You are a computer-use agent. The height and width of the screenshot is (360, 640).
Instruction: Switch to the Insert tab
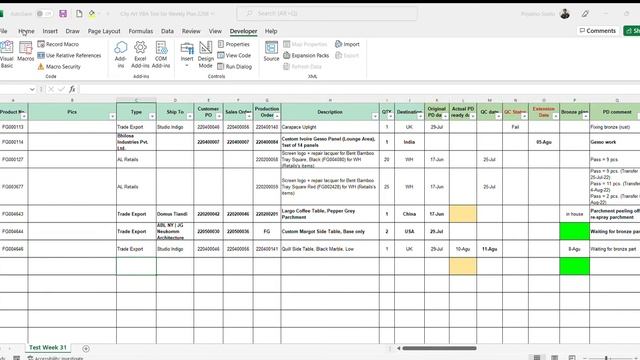point(50,31)
